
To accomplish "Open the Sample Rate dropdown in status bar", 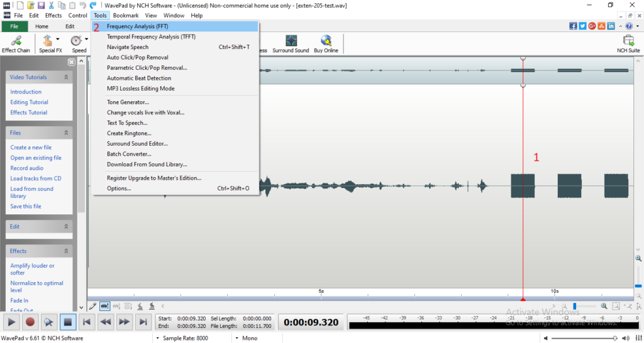I will [156, 338].
